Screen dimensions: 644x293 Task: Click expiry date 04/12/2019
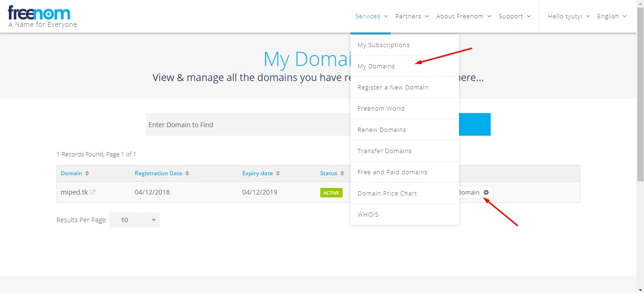(260, 192)
